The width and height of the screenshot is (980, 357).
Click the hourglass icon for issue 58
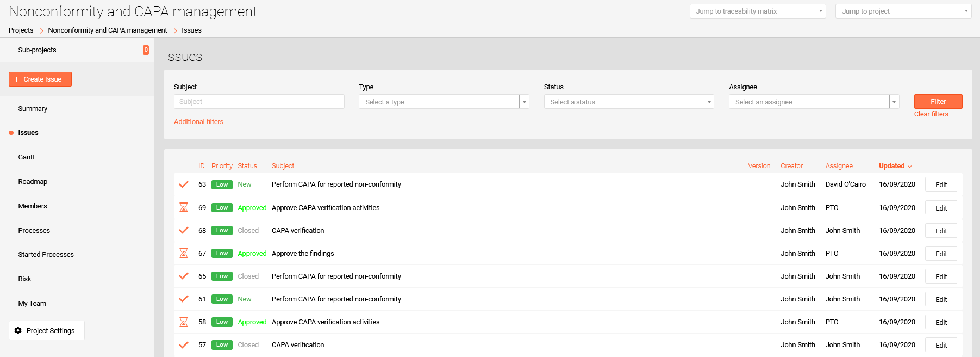click(x=184, y=322)
